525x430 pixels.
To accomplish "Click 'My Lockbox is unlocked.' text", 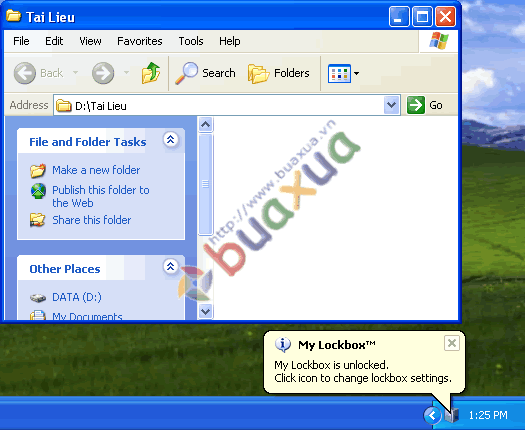I will click(x=331, y=365).
